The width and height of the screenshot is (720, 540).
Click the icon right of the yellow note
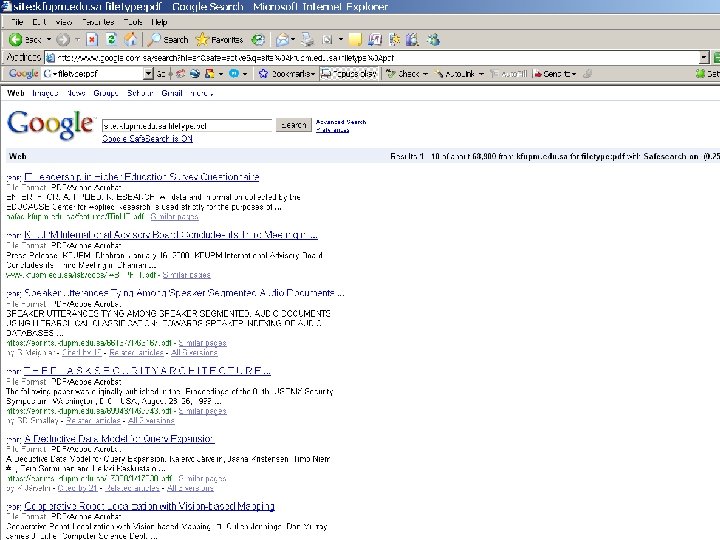coord(375,40)
